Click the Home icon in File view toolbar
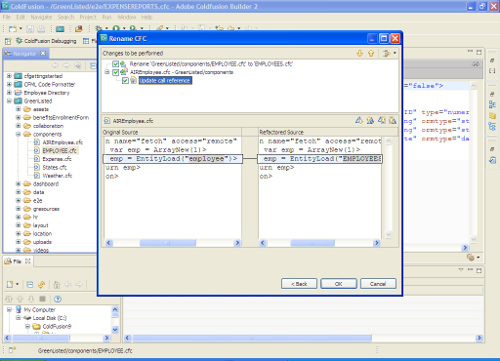This screenshot has height=361, width=500. (x=57, y=284)
